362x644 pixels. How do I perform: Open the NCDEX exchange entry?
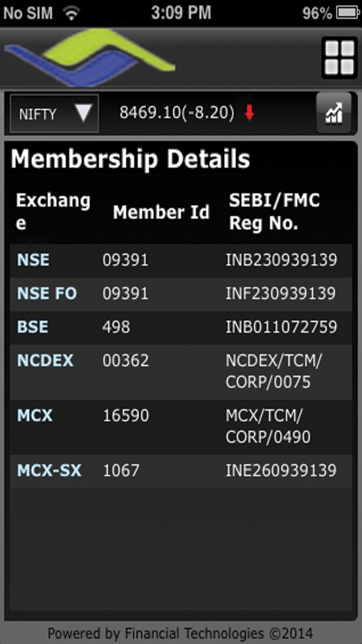[x=45, y=360]
